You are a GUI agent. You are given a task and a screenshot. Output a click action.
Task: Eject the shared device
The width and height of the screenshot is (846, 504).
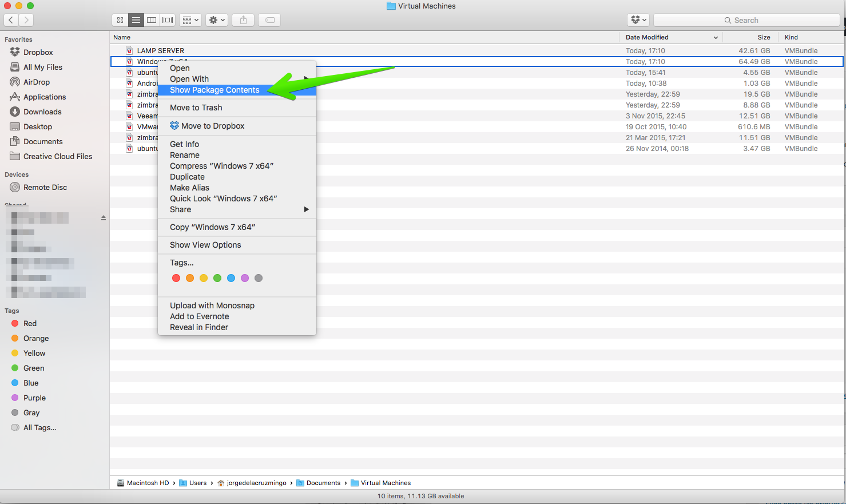(104, 218)
